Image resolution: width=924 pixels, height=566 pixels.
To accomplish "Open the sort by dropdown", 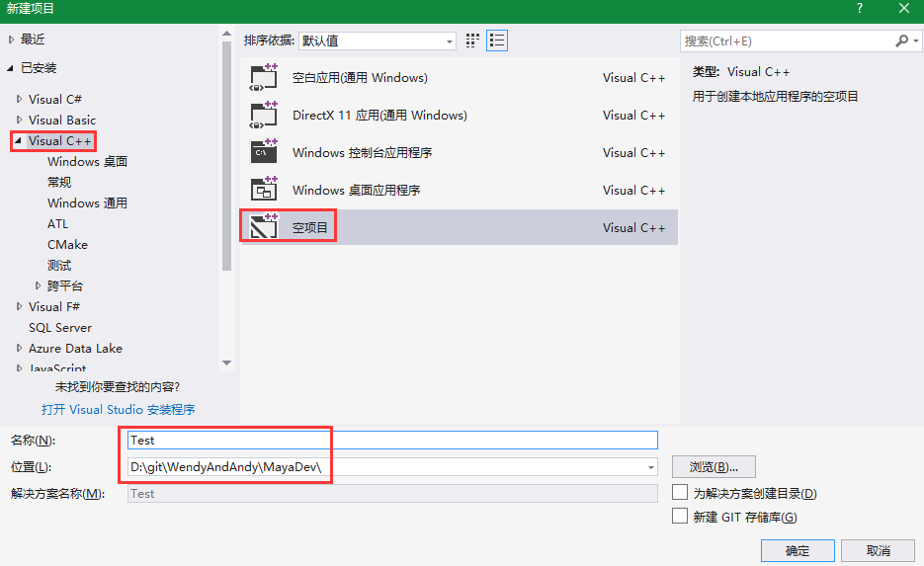I will point(378,40).
